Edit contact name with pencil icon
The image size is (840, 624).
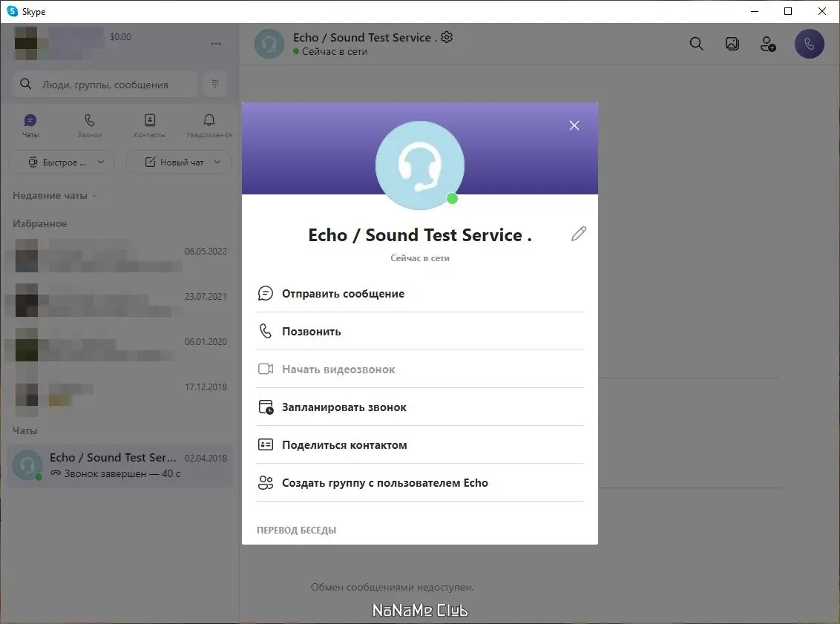579,234
